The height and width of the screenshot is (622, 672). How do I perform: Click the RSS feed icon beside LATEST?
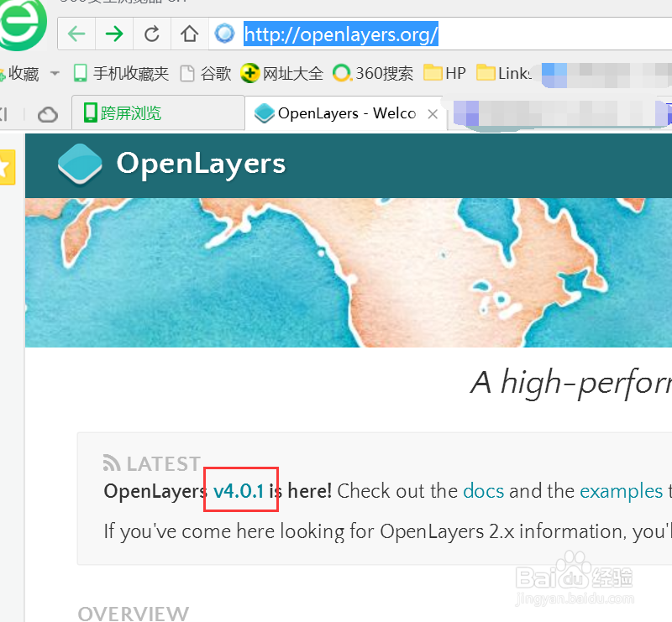coord(112,463)
